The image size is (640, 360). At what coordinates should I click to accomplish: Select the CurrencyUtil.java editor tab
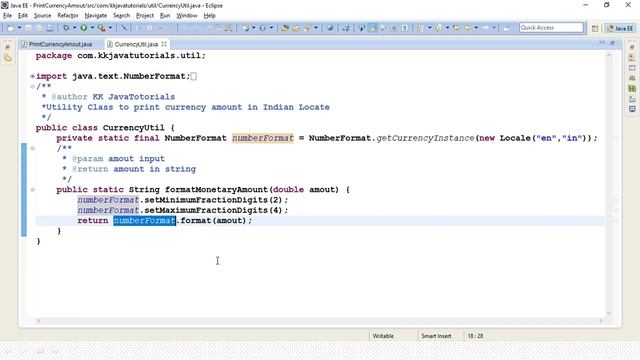136,44
